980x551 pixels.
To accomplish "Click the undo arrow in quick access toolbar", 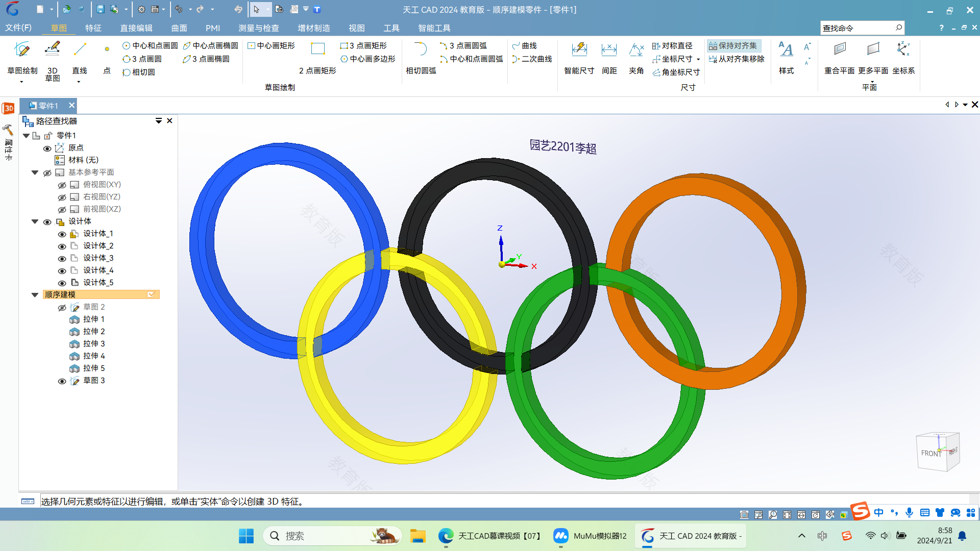I will (x=179, y=9).
